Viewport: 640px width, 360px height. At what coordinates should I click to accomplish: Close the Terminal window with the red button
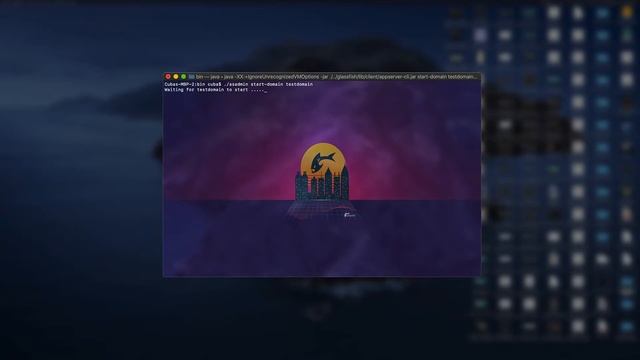168,77
